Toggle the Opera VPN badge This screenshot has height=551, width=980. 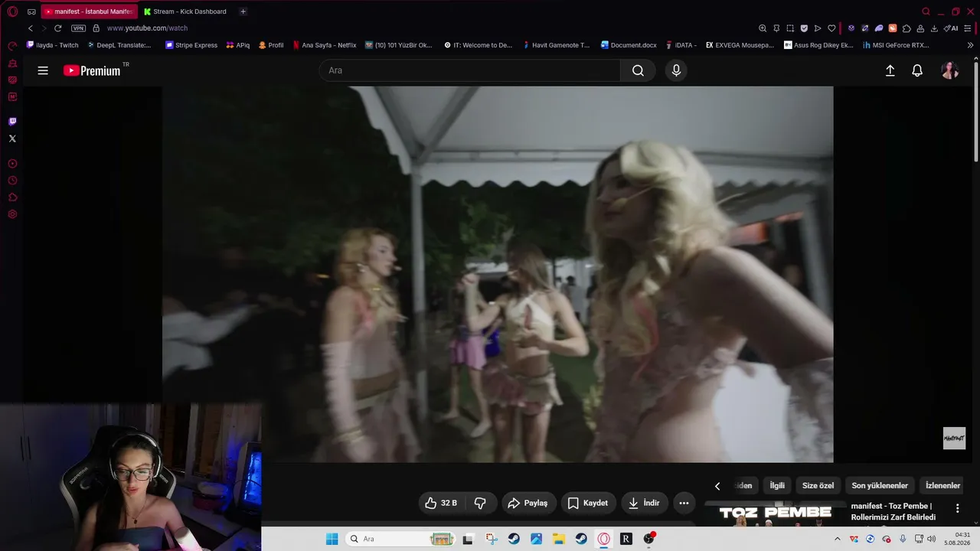point(78,28)
